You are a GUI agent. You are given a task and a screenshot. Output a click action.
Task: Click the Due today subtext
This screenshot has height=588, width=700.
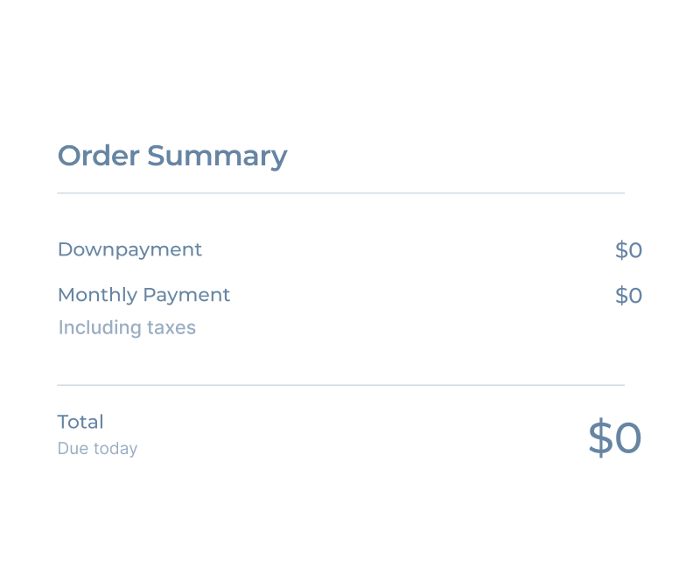click(97, 449)
